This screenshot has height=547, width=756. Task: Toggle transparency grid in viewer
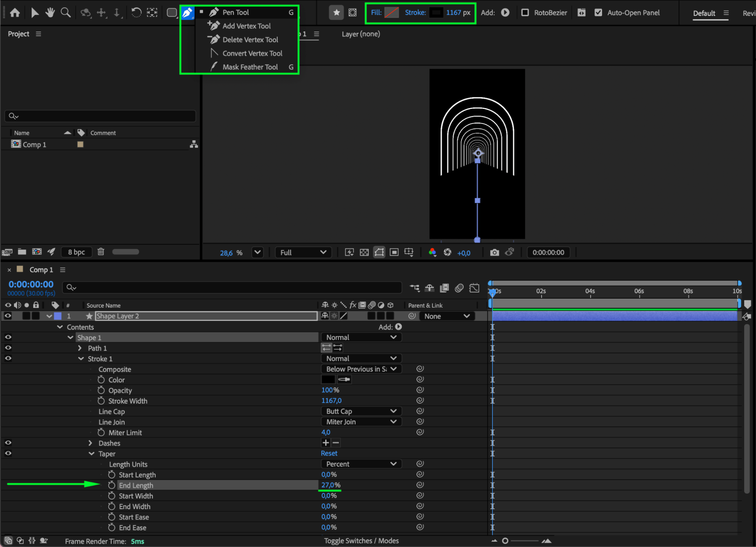(x=364, y=252)
